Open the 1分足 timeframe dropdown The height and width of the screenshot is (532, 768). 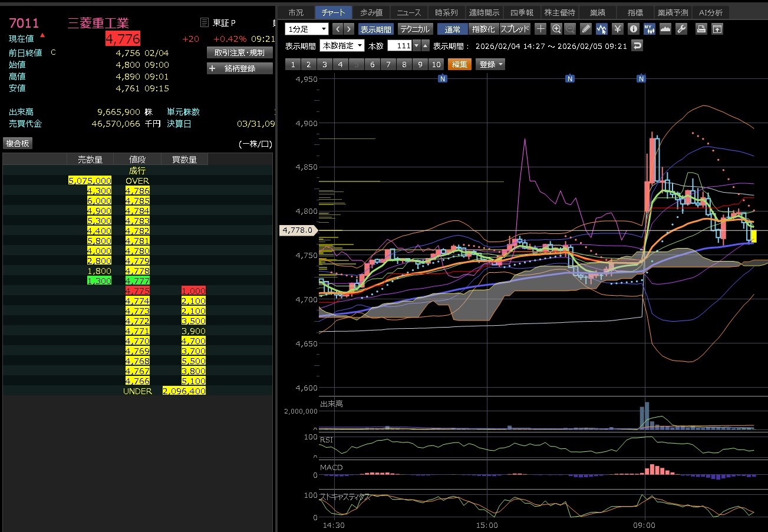tap(307, 29)
